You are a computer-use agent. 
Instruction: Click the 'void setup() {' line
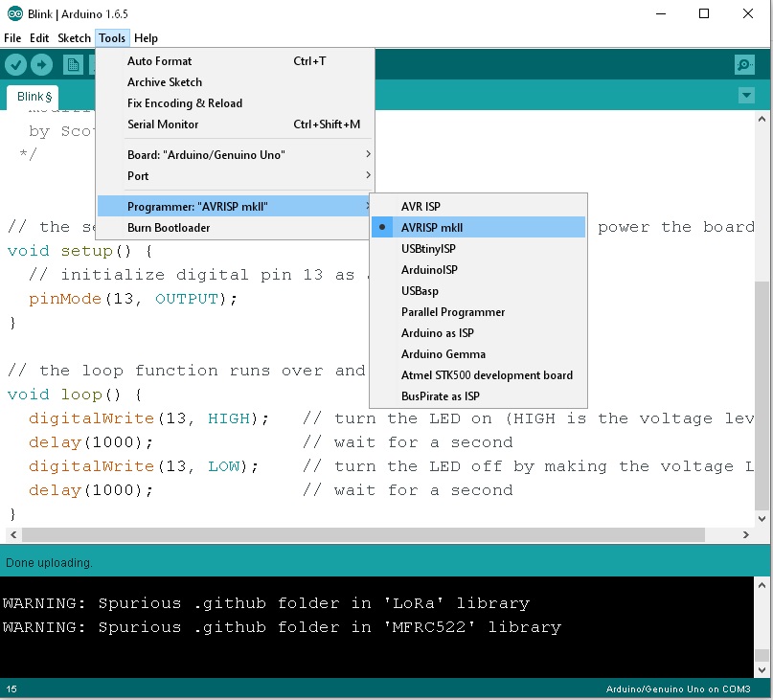tap(80, 251)
